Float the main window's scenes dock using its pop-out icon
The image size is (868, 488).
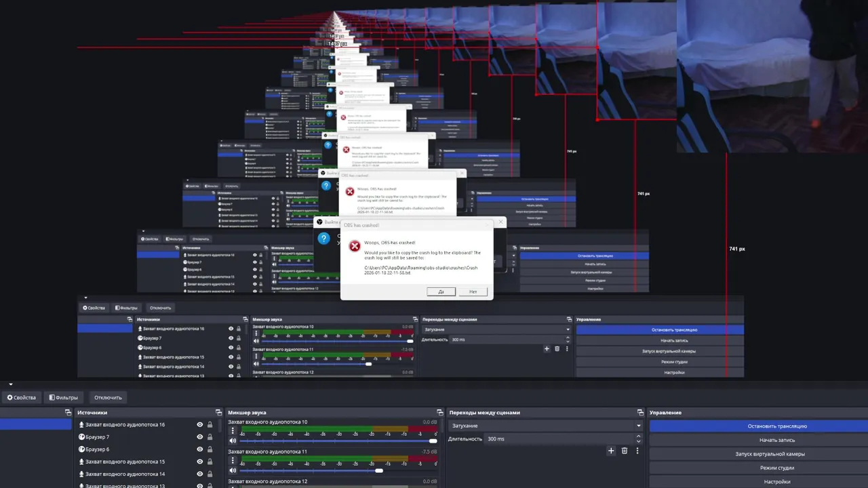click(x=68, y=413)
